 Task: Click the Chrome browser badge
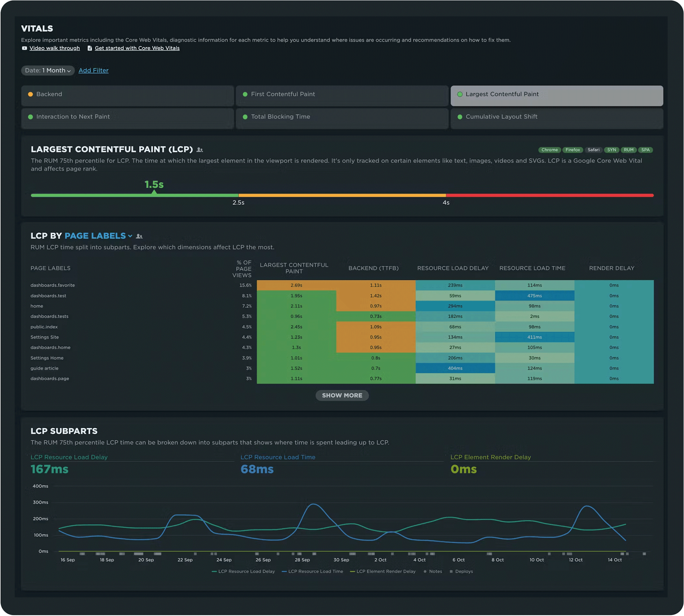(549, 150)
